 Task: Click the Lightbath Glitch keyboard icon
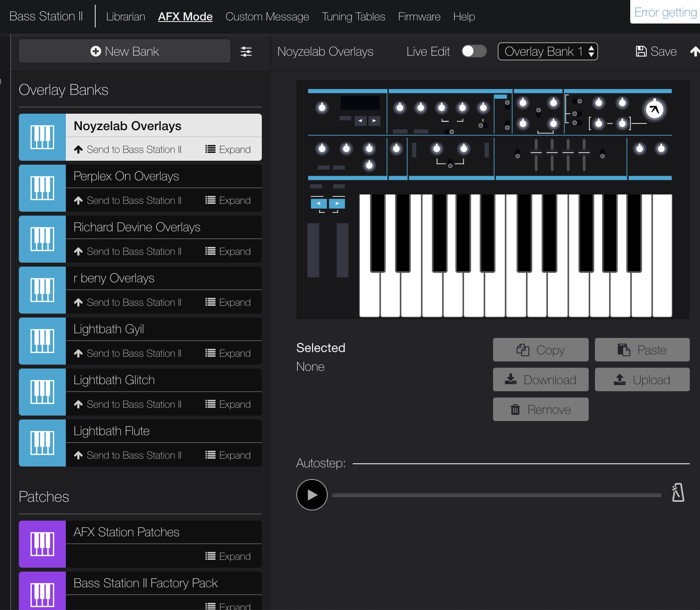[x=42, y=392]
